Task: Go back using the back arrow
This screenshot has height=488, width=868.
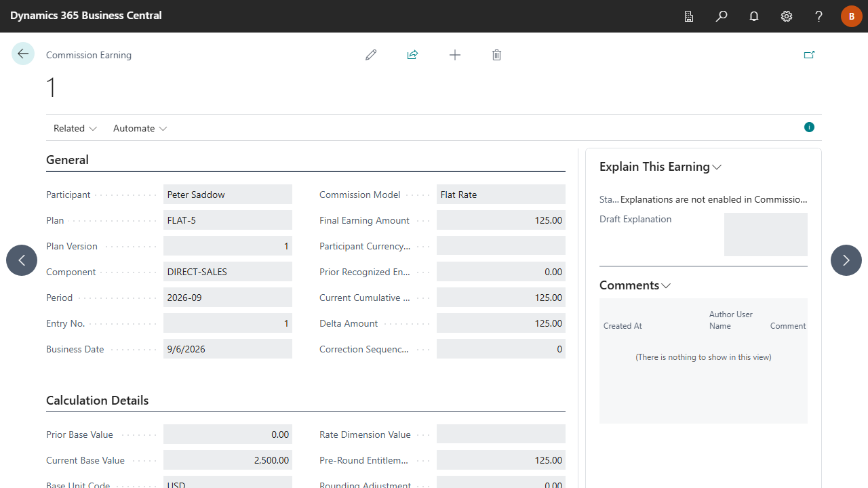Action: click(x=23, y=54)
